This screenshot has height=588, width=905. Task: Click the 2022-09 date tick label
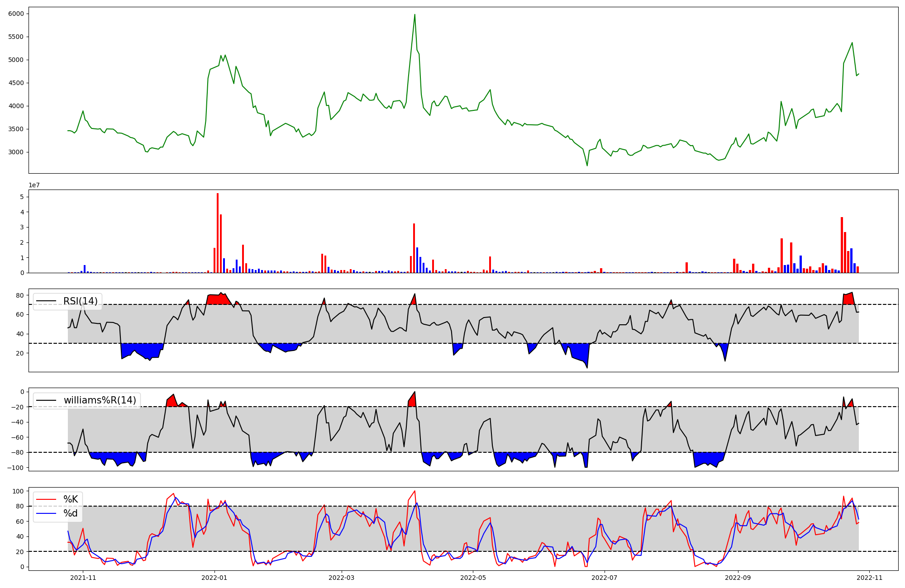point(738,578)
